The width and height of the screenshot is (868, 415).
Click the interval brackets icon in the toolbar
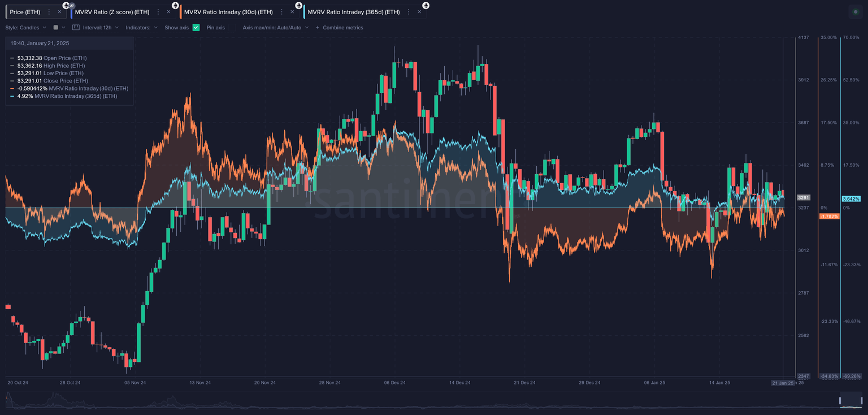75,27
